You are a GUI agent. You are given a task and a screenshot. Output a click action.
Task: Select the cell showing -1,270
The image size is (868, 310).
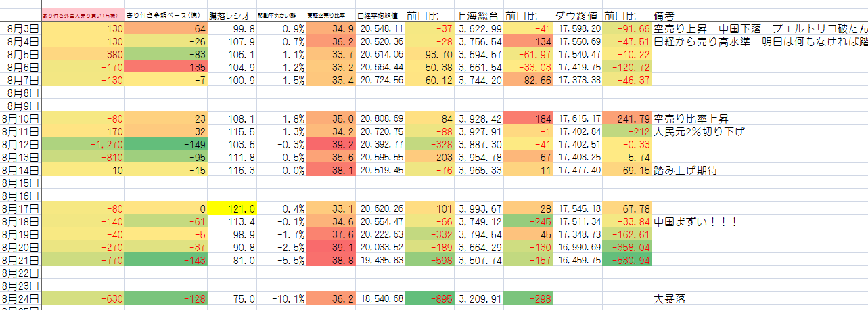coord(84,144)
